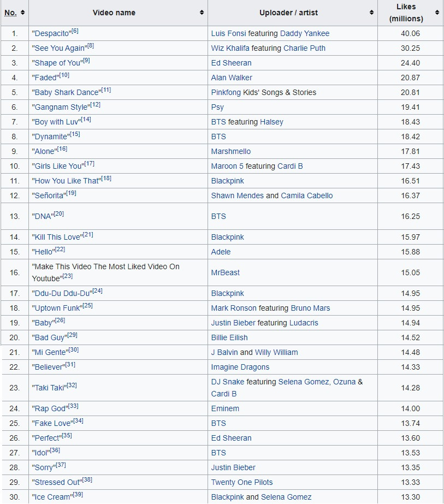This screenshot has width=444, height=504.
Task: Open the Bruno Mars link
Action: point(310,309)
